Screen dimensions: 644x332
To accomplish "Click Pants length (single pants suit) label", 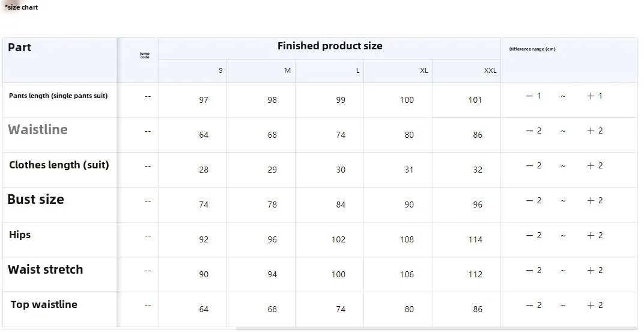I will (58, 96).
